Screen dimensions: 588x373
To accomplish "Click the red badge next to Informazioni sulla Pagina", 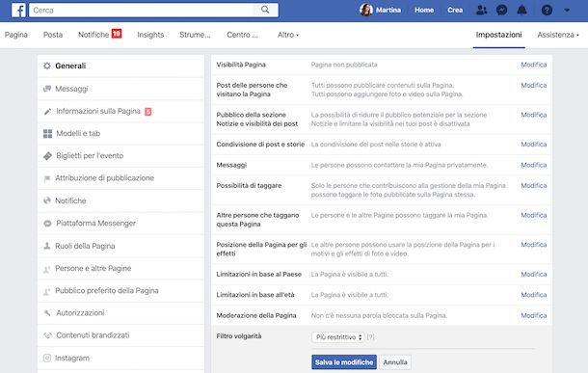I will point(148,112).
